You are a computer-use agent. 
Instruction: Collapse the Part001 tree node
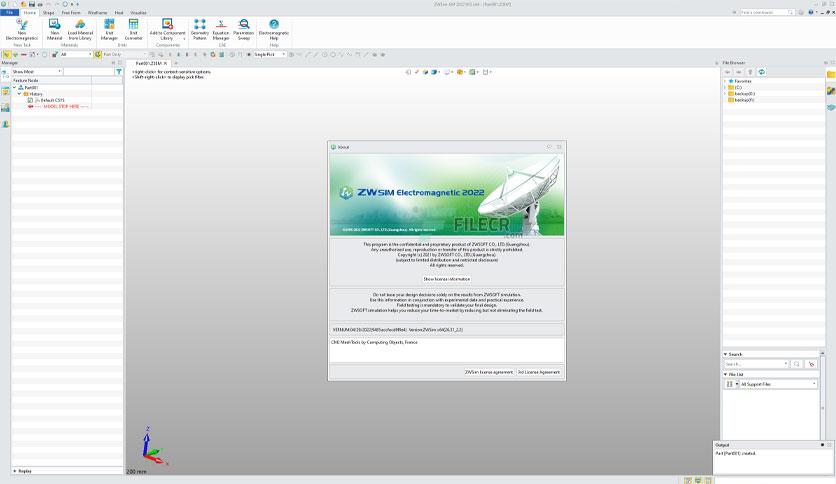(x=14, y=87)
